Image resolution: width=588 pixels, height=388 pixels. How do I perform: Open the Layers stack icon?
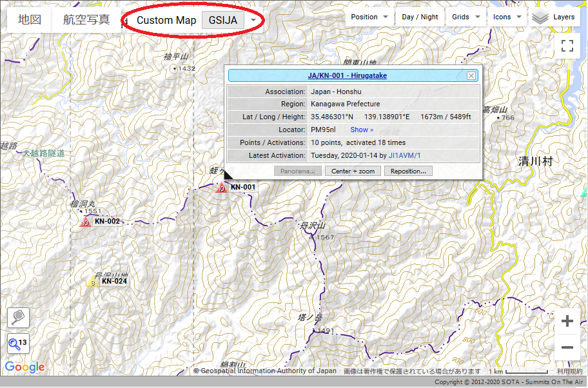[x=540, y=17]
